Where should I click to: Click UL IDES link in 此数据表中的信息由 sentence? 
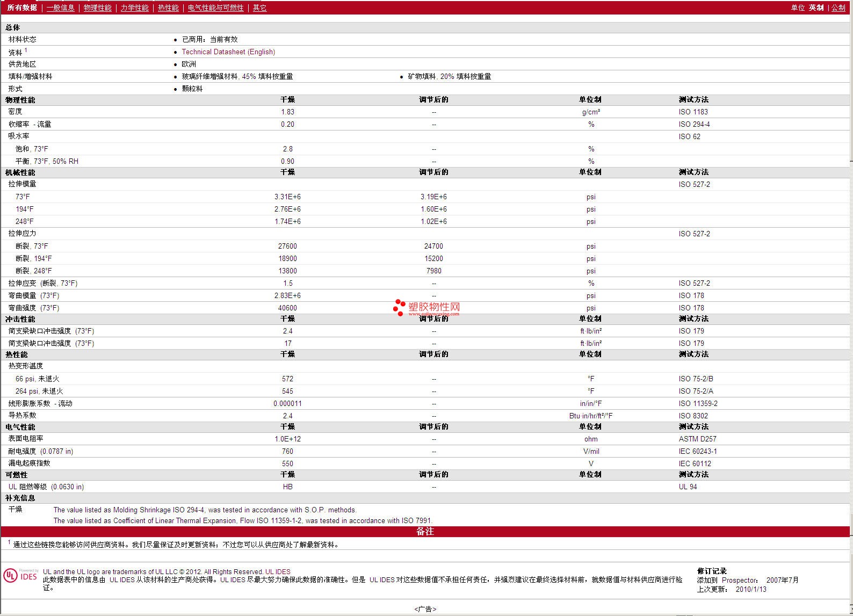pos(122,579)
